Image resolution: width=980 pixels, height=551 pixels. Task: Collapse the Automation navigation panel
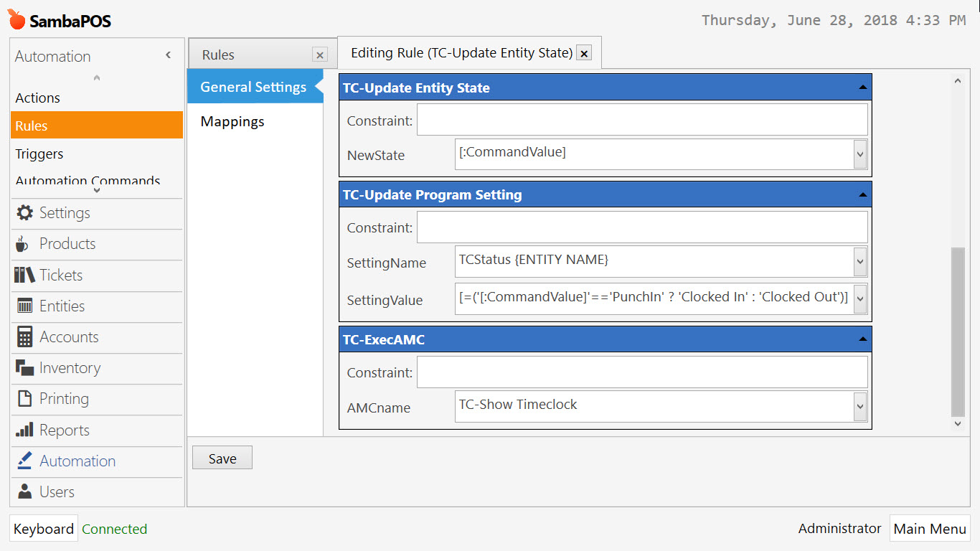point(168,55)
